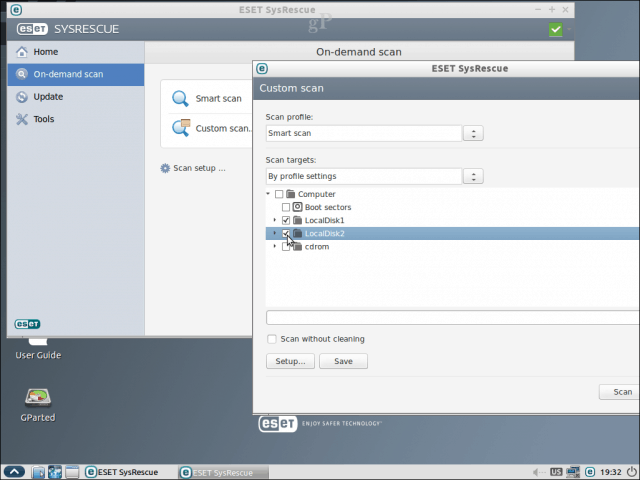
Task: Start the custom Scan
Action: click(619, 392)
